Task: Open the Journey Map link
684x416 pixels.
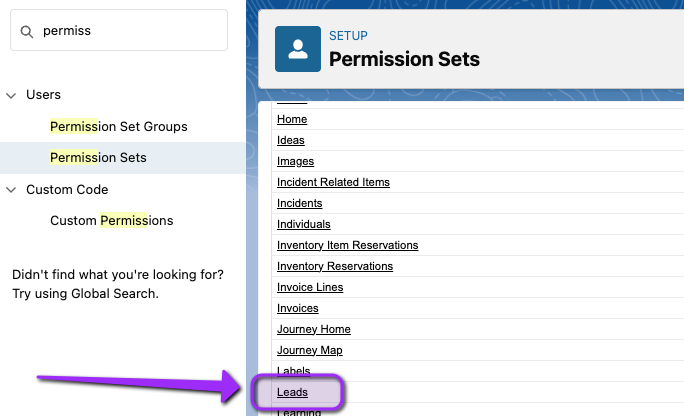Action: [310, 350]
